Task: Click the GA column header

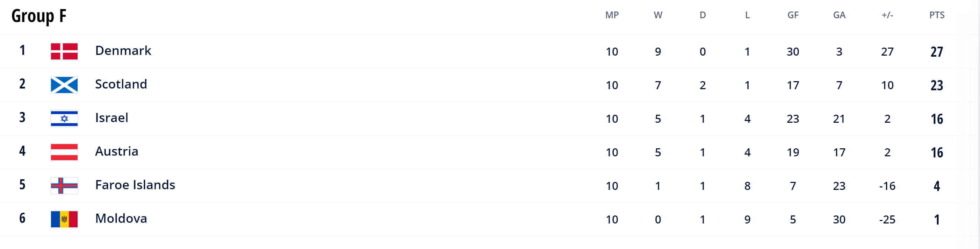Action: point(839,15)
